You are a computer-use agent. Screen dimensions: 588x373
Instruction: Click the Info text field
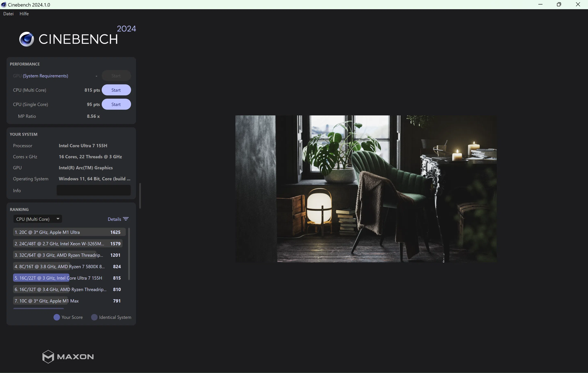94,190
